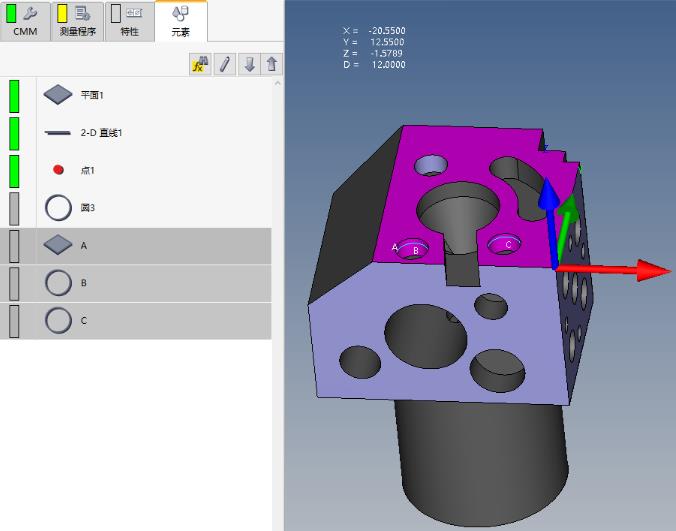This screenshot has width=676, height=531.
Task: Click the gray status bar beside element B
Action: [x=14, y=284]
